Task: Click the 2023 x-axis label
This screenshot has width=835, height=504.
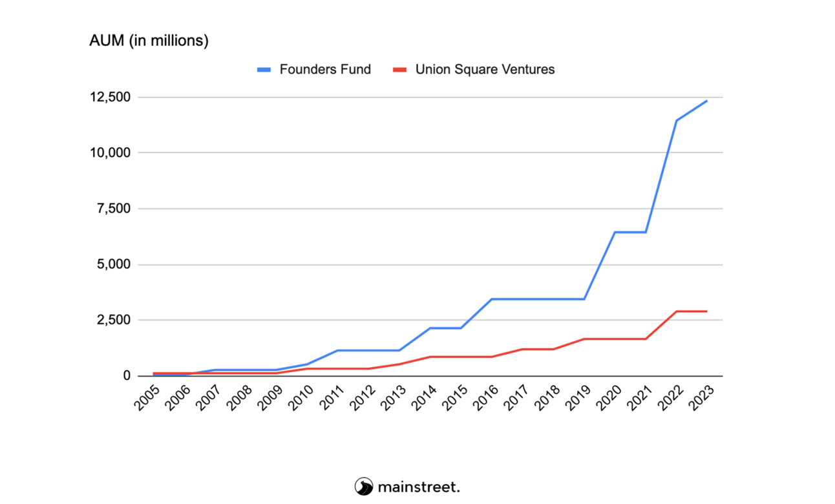Action: (x=701, y=397)
